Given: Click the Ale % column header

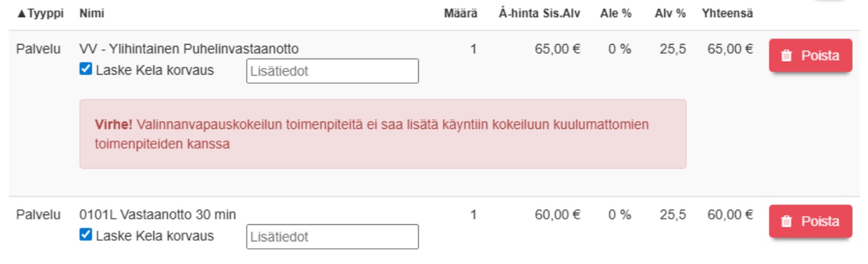Looking at the screenshot, I should (x=616, y=13).
